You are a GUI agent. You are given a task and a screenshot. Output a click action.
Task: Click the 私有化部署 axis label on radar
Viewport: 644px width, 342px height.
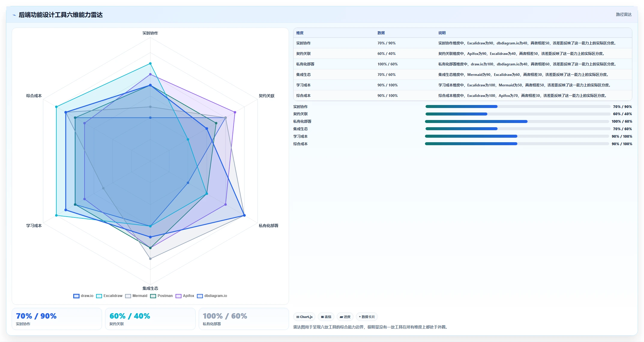click(269, 226)
